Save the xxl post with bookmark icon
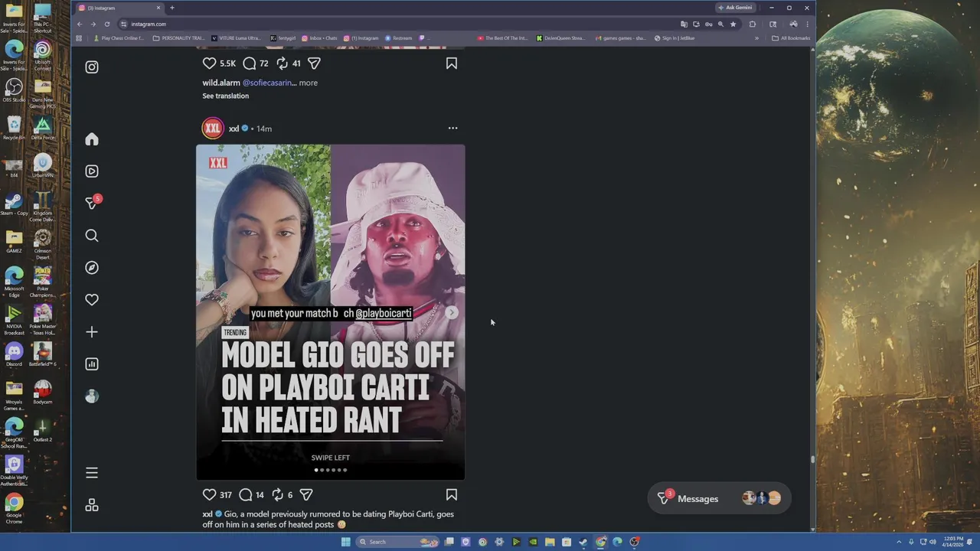Image resolution: width=980 pixels, height=551 pixels. [x=452, y=495]
